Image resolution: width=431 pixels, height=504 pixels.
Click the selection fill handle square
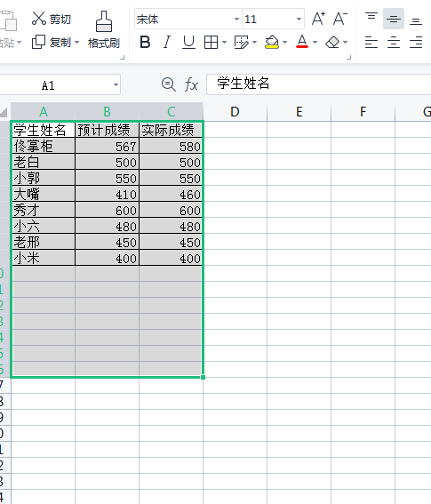tap(204, 378)
